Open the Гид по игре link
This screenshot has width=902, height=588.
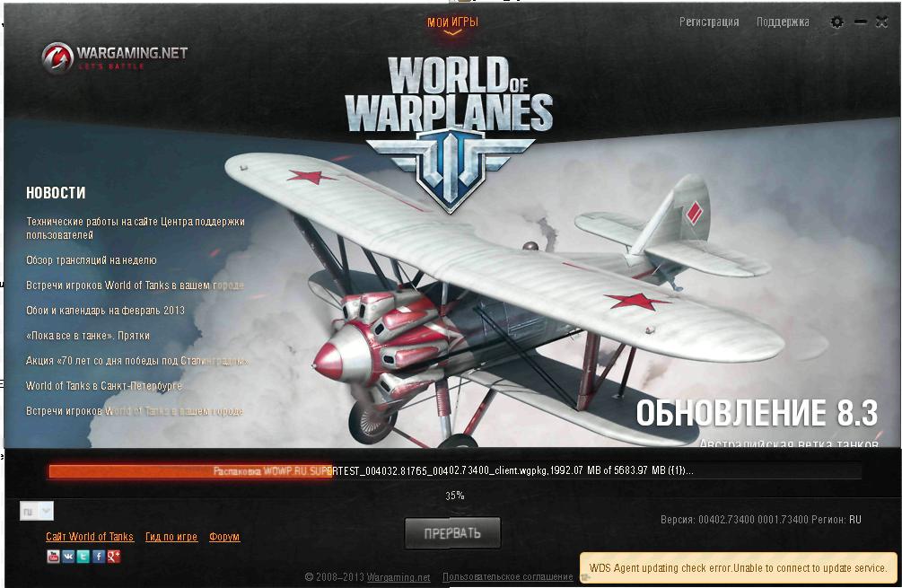coord(171,537)
